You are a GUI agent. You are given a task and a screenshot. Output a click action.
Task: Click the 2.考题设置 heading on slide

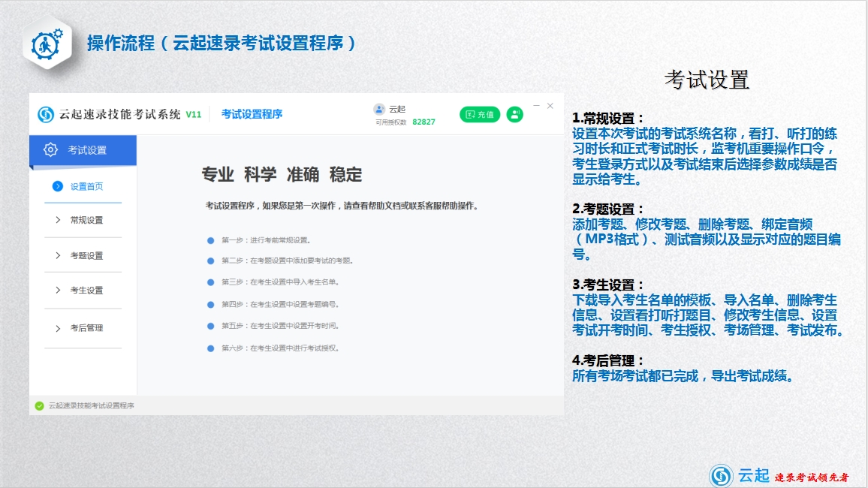point(607,209)
